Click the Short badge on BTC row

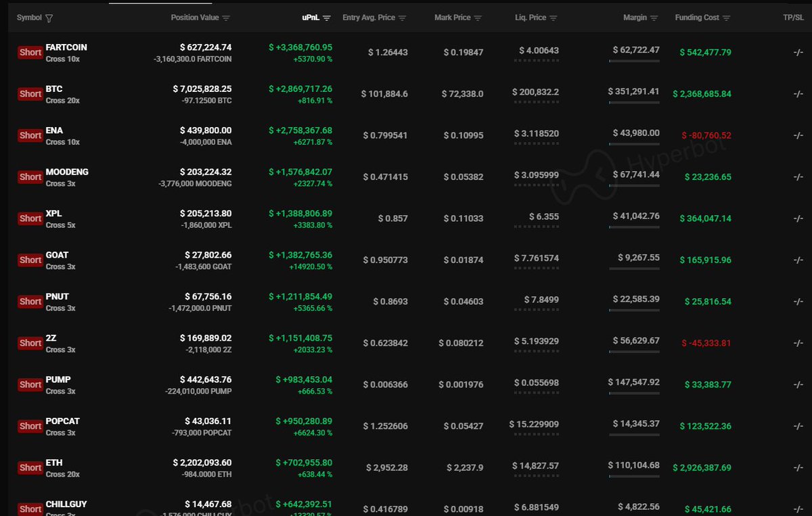pos(30,94)
